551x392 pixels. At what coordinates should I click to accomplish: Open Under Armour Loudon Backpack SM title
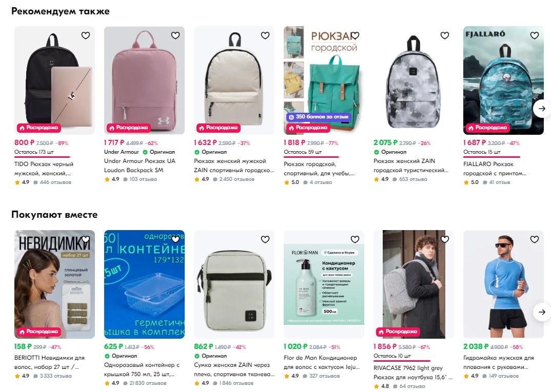coord(139,166)
